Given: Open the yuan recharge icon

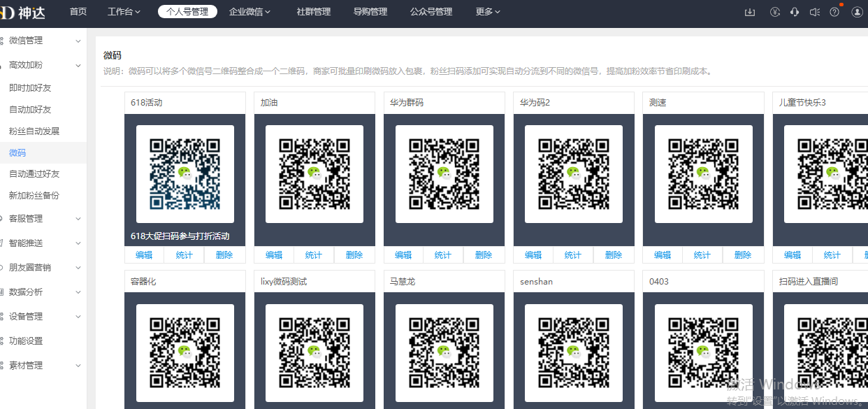Looking at the screenshot, I should [774, 12].
